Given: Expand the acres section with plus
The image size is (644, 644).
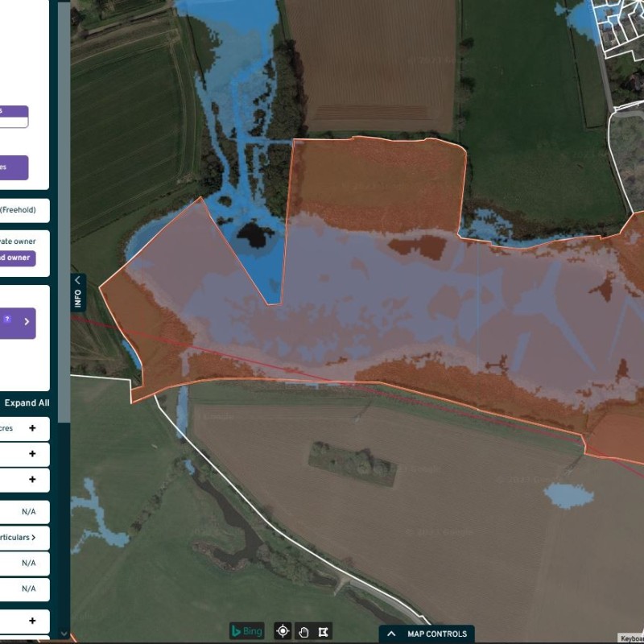Looking at the screenshot, I should (x=32, y=429).
